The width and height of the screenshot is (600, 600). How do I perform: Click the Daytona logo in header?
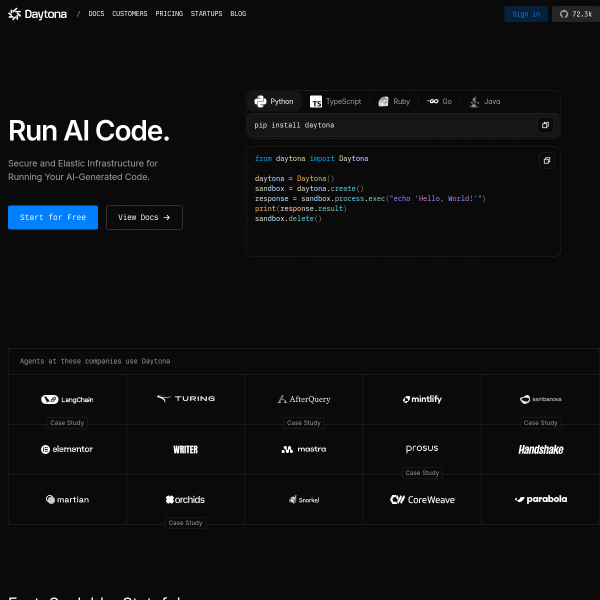pyautogui.click(x=38, y=14)
